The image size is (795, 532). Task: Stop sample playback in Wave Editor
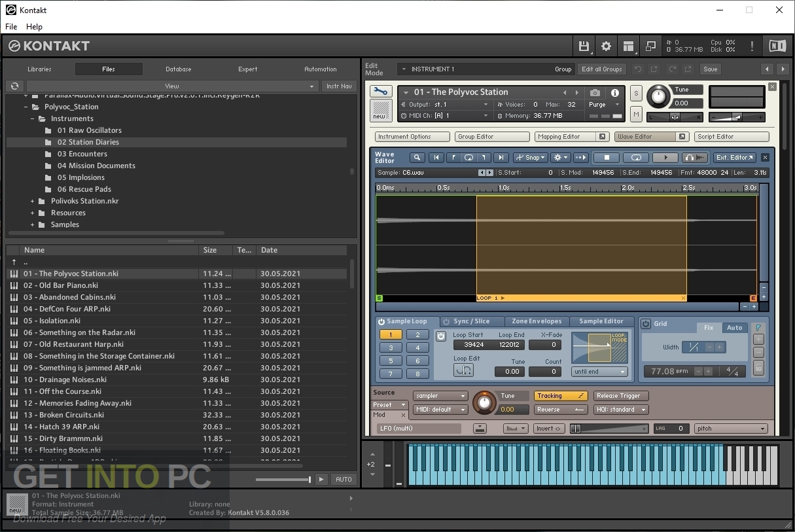(607, 158)
